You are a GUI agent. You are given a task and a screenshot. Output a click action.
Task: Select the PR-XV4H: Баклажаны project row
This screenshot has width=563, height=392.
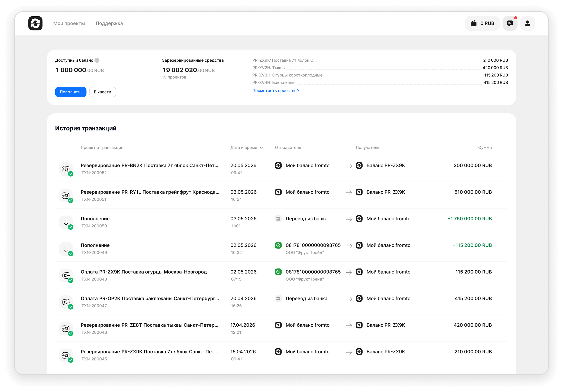(x=380, y=82)
